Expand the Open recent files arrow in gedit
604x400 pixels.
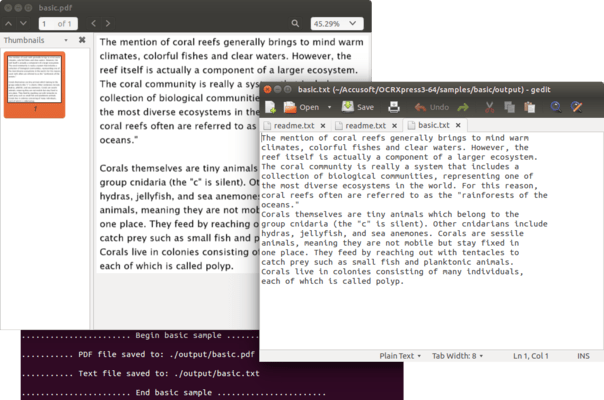(x=329, y=107)
